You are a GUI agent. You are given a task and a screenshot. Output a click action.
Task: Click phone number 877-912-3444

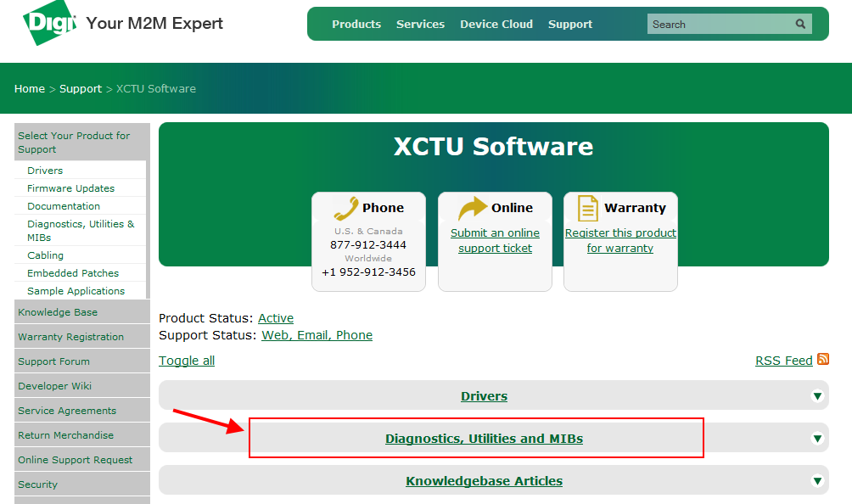point(368,245)
